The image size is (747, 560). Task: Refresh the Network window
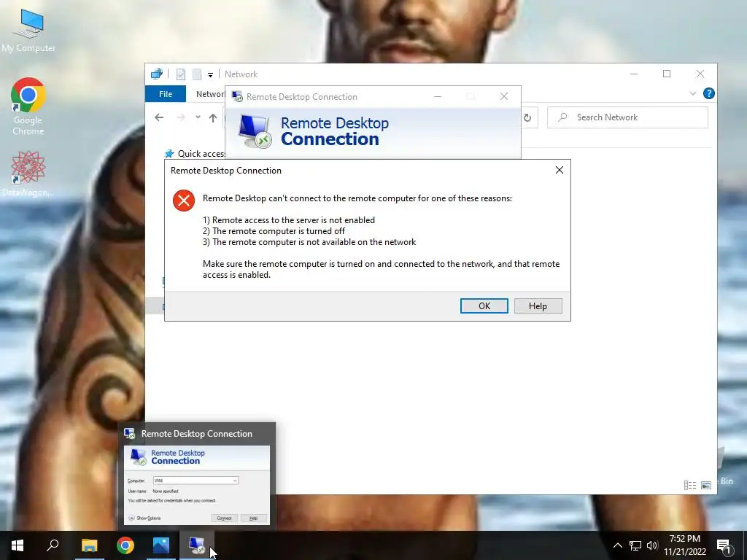(x=527, y=117)
